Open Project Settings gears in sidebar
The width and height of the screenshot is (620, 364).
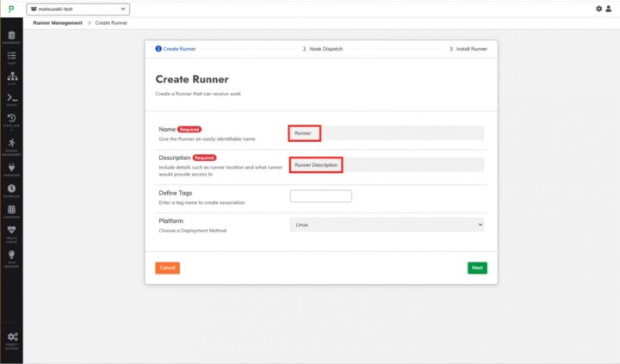[x=11, y=337]
